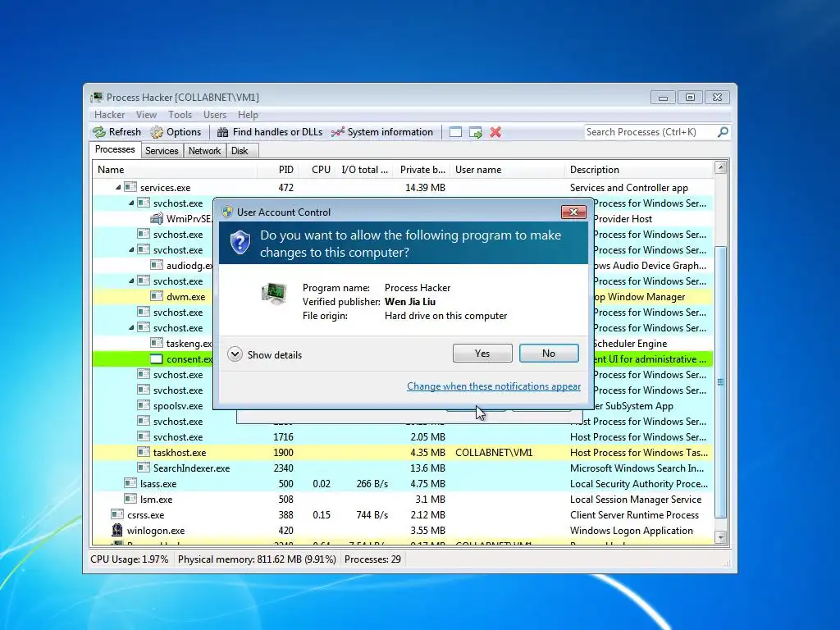This screenshot has height=630, width=840.
Task: Select the winlogon.exe row
Action: 403,531
